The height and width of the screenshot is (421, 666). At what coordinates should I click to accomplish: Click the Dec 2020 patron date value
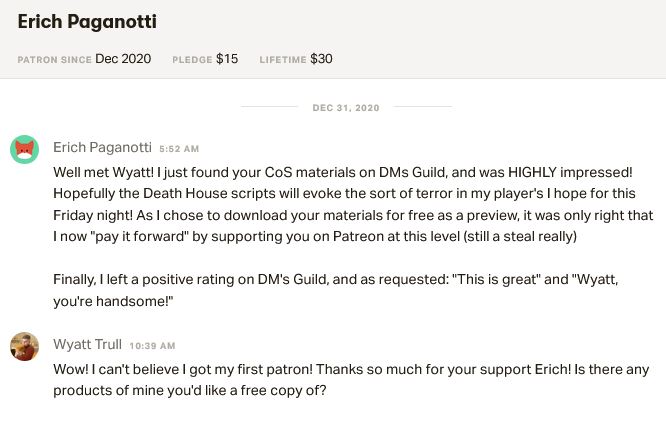(123, 59)
